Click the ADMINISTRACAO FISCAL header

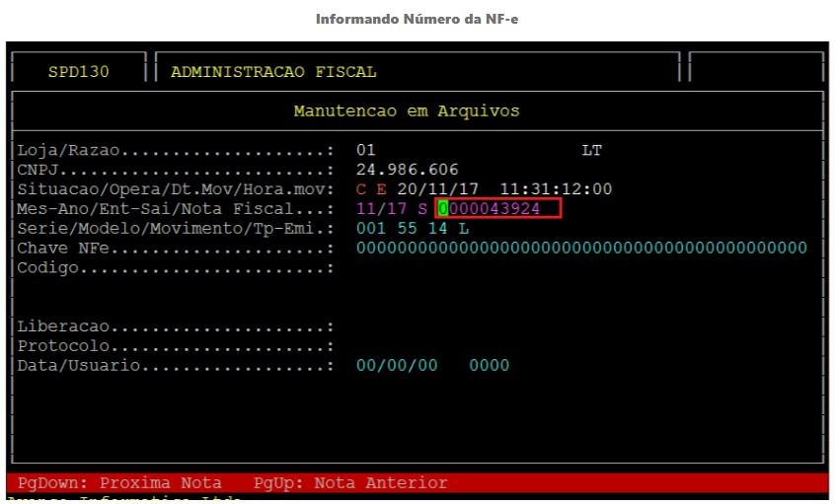coord(273,72)
